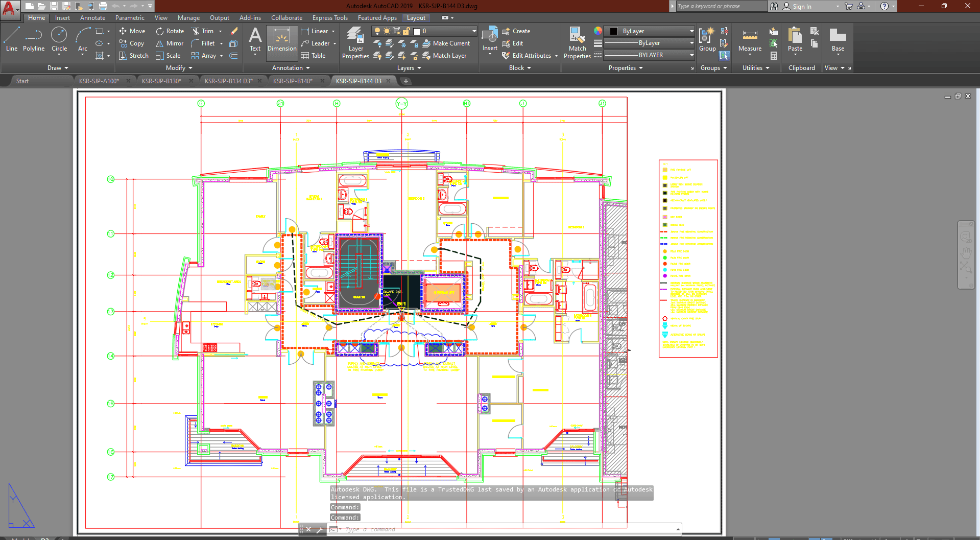
Task: Click the Match Properties tool
Action: click(x=577, y=43)
